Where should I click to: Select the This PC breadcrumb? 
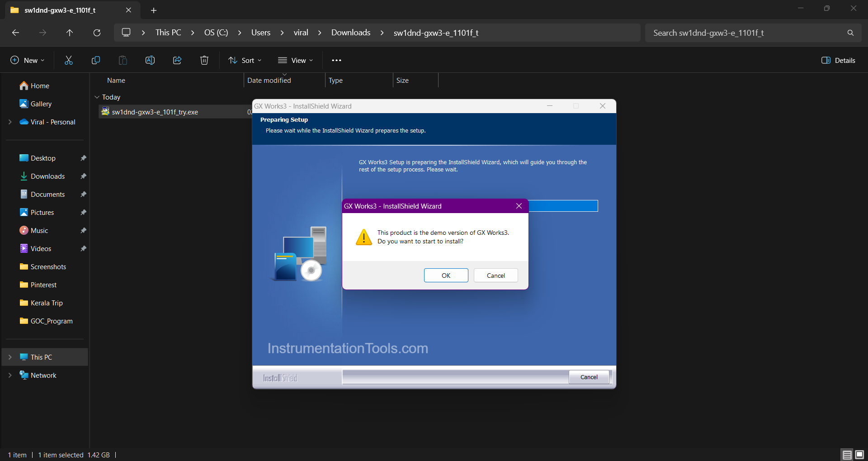pyautogui.click(x=168, y=33)
